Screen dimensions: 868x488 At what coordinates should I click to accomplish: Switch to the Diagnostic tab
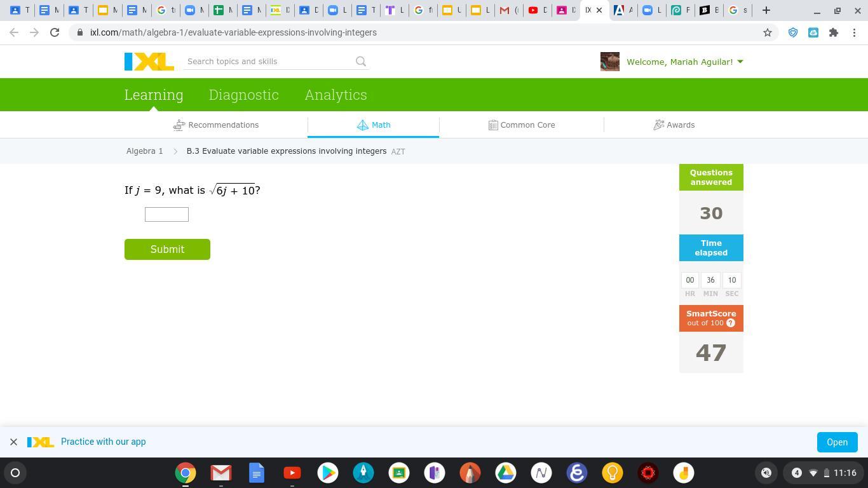click(x=244, y=95)
